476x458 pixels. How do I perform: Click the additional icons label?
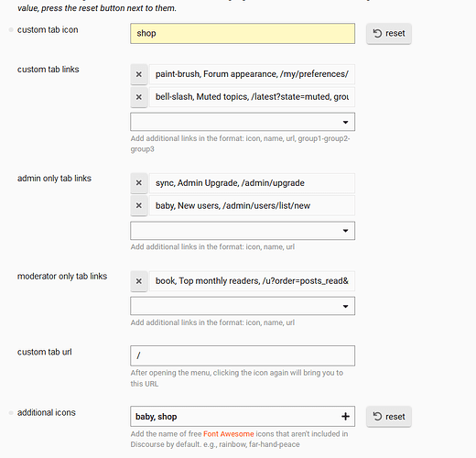point(47,412)
